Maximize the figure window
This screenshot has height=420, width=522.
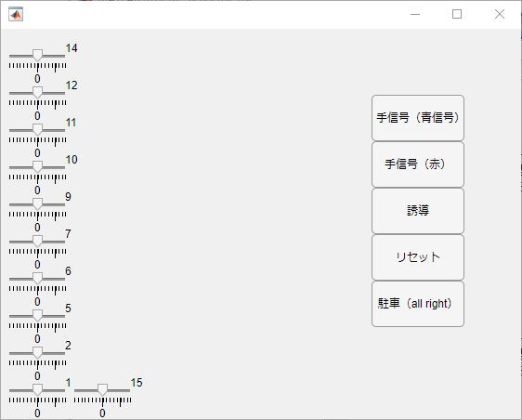457,14
